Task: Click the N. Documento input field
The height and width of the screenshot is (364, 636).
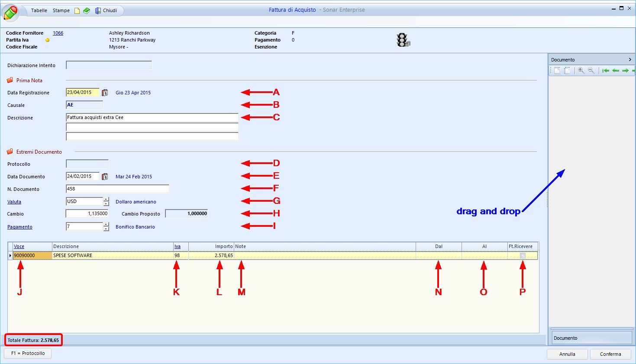Action: point(117,189)
